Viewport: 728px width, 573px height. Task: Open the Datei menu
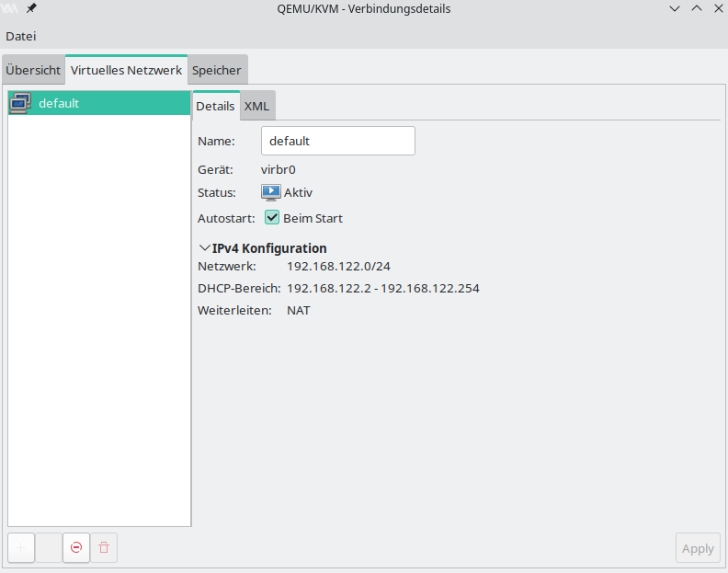click(x=21, y=36)
